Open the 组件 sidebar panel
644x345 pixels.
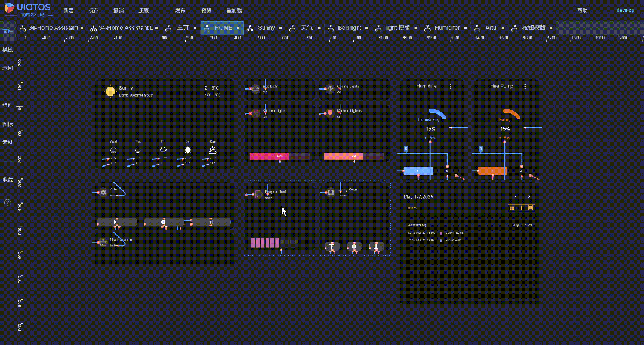pos(7,105)
